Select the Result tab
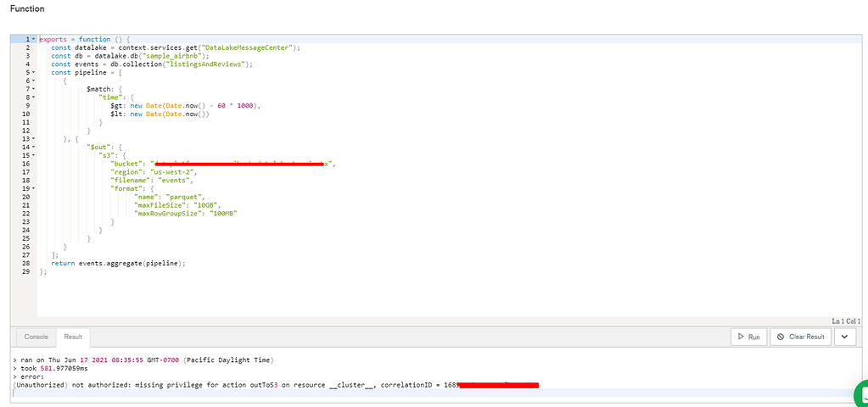This screenshot has width=868, height=407. [x=73, y=337]
